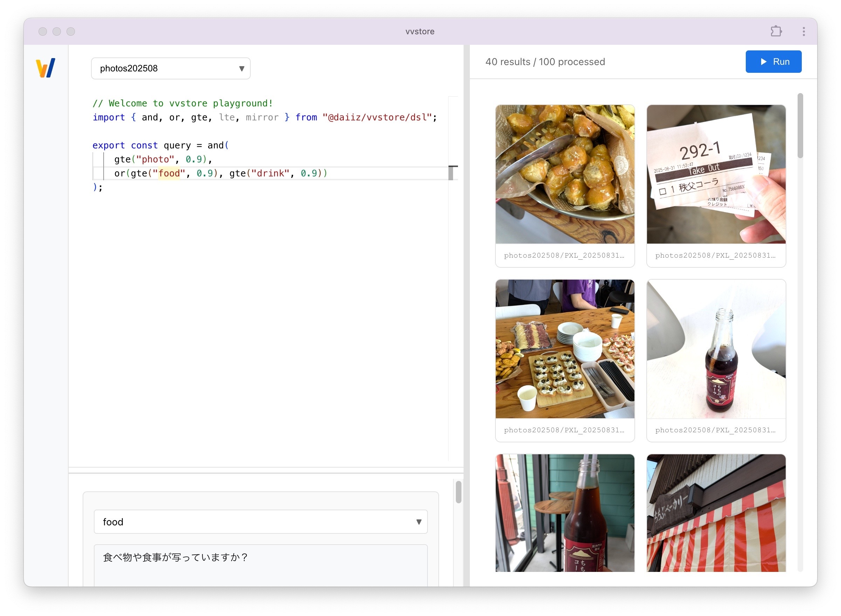This screenshot has height=616, width=841.
Task: Open the cola bottle on white table photo
Action: (716, 349)
